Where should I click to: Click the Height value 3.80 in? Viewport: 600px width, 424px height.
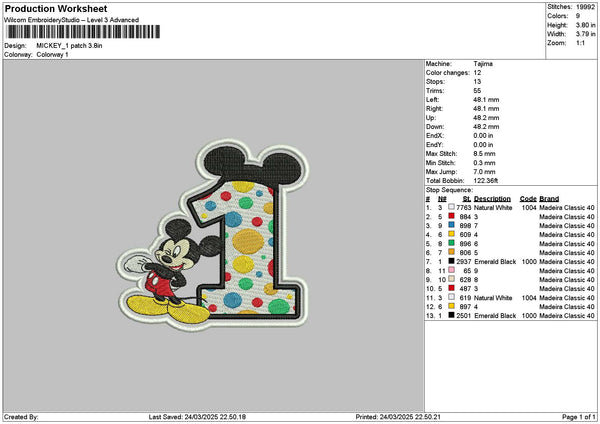click(x=585, y=25)
